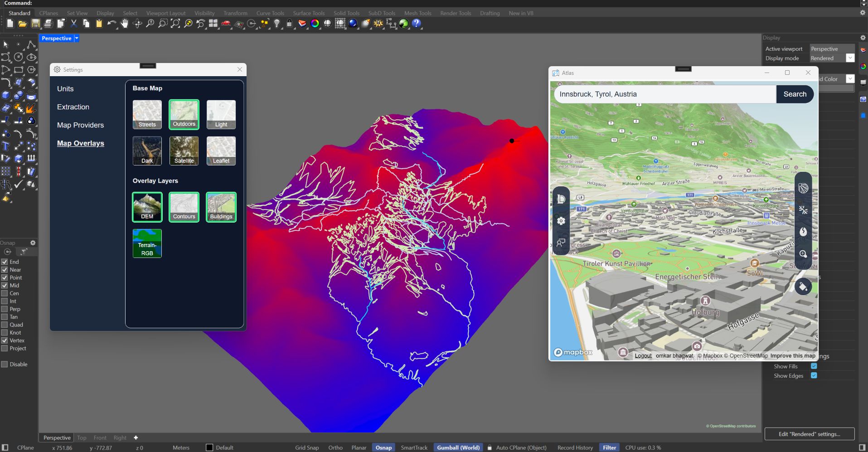Open Map Providers settings section

click(80, 125)
